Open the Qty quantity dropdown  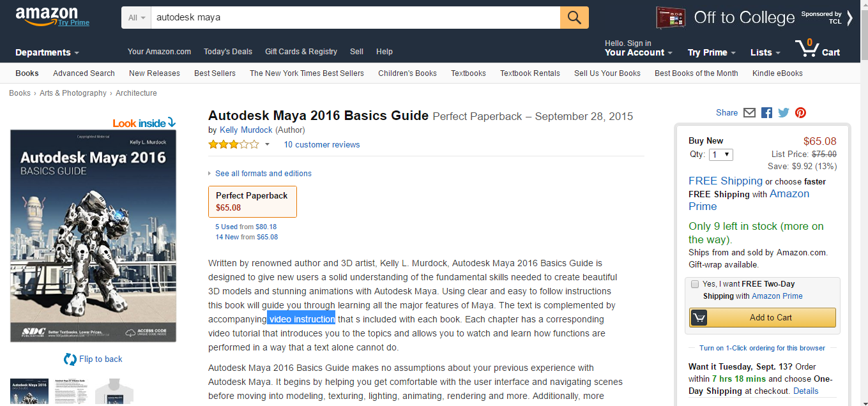721,154
